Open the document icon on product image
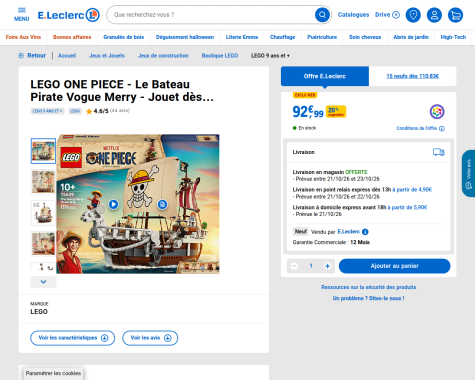Image resolution: width=475 pixels, height=380 pixels. point(162,204)
